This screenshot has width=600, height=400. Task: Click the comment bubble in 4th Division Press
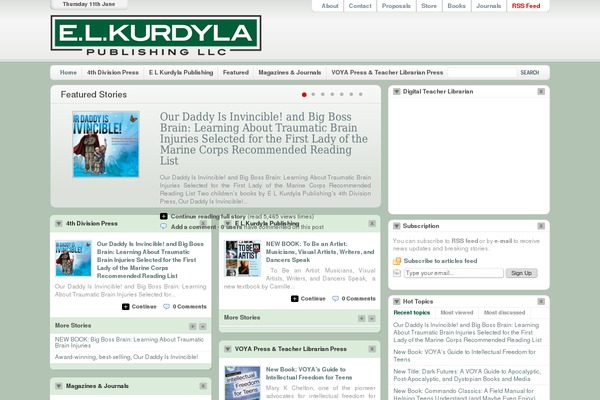[166, 307]
